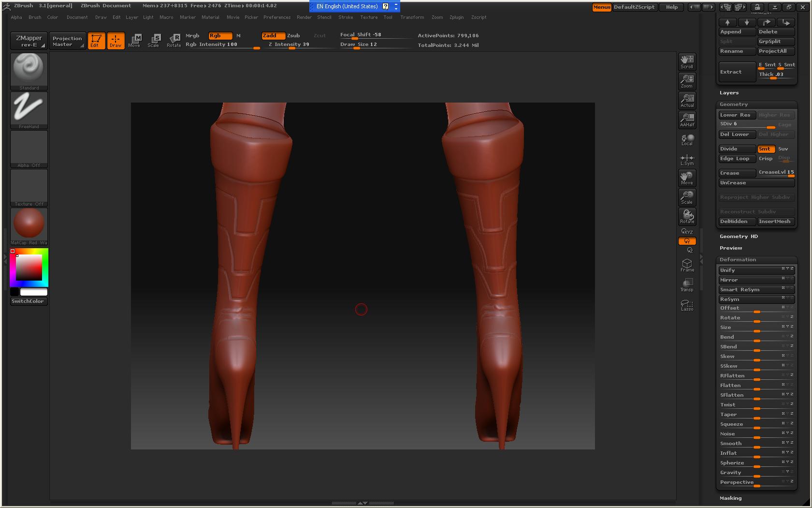
Task: Expand the Layers subpalette
Action: [x=729, y=93]
